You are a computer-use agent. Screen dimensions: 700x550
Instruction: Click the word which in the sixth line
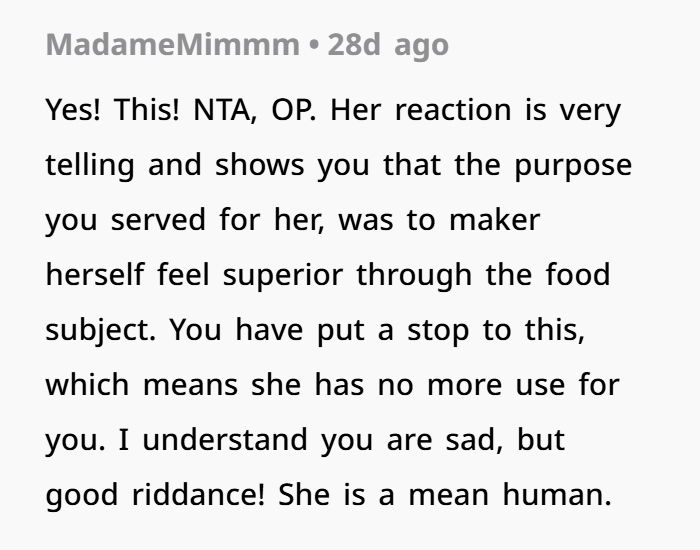(x=88, y=384)
